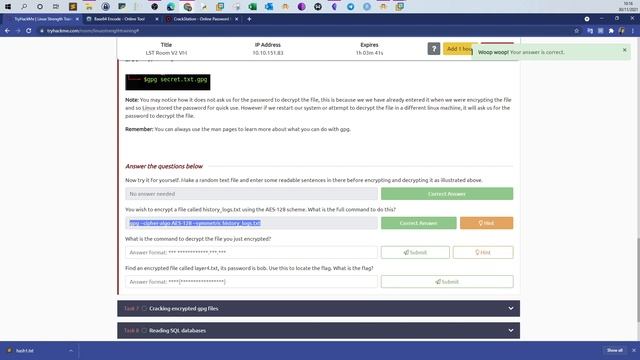Click the highlighted gpg cipher-algo answer field
Image resolution: width=640 pixels, height=360 pixels.
point(251,223)
